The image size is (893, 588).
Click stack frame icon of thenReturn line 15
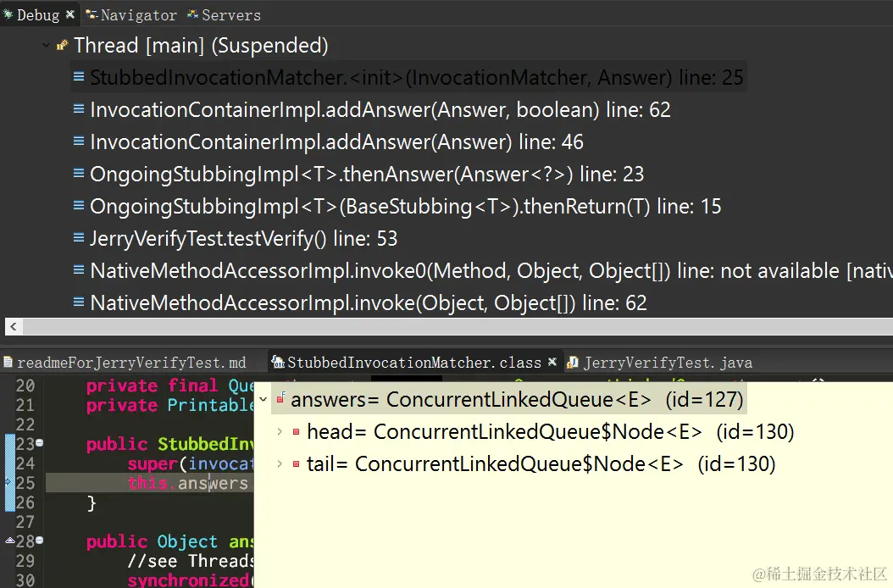(x=79, y=204)
